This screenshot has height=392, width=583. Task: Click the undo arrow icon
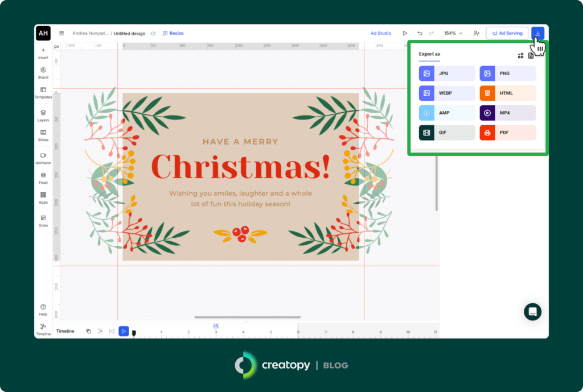click(420, 34)
